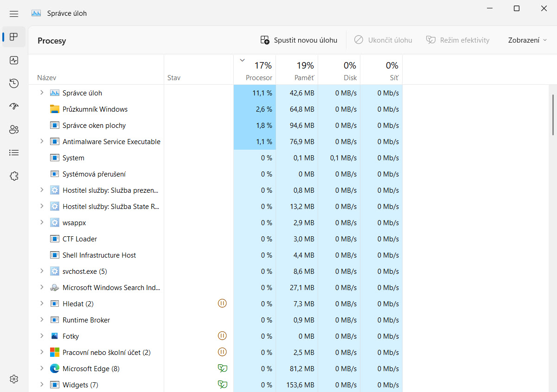
Task: Click the Správce úloh process icon
Action: [55, 93]
